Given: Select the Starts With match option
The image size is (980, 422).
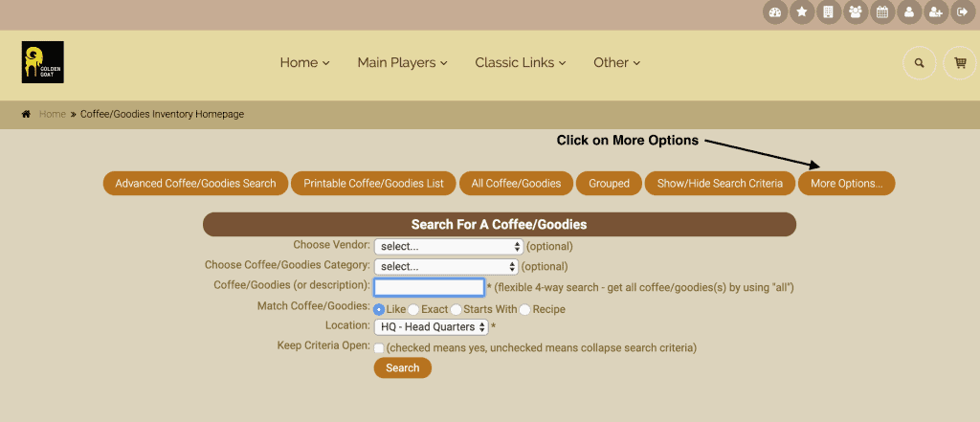Looking at the screenshot, I should [456, 309].
